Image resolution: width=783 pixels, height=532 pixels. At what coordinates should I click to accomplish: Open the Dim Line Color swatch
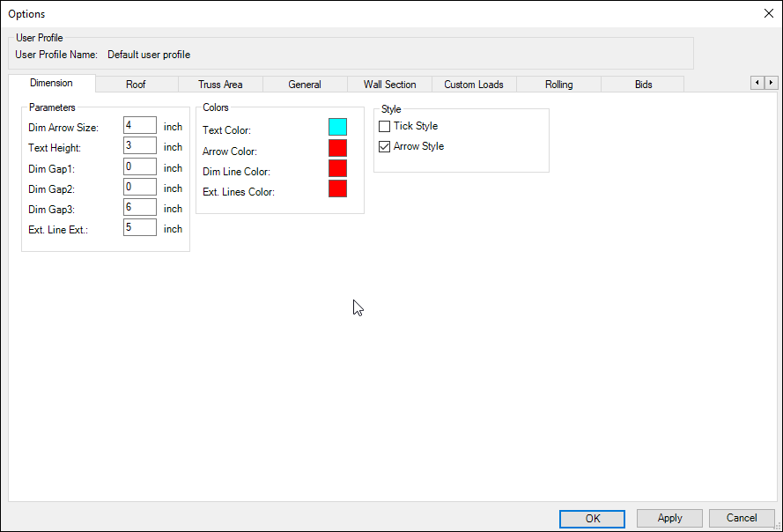(337, 168)
